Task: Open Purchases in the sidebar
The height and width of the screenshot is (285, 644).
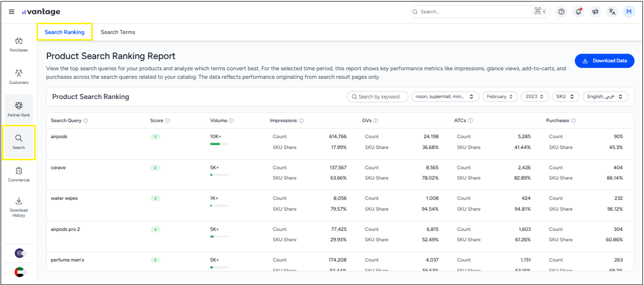Action: tap(19, 44)
